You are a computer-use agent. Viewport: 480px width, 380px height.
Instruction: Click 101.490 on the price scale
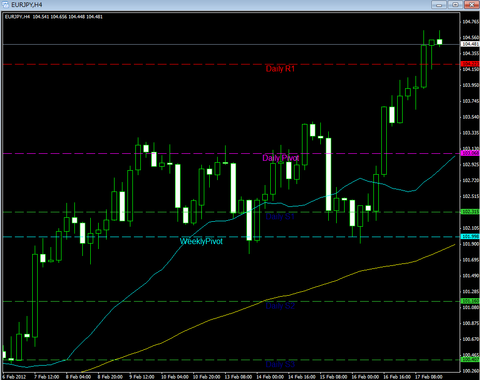[x=470, y=276]
